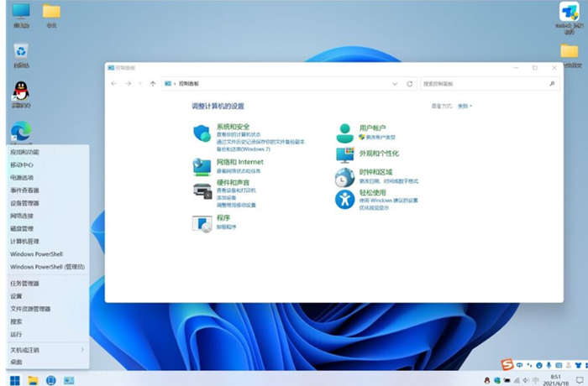Viewport: 588px width, 386px height.
Task: Open the User Accounts person icon
Action: point(344,133)
